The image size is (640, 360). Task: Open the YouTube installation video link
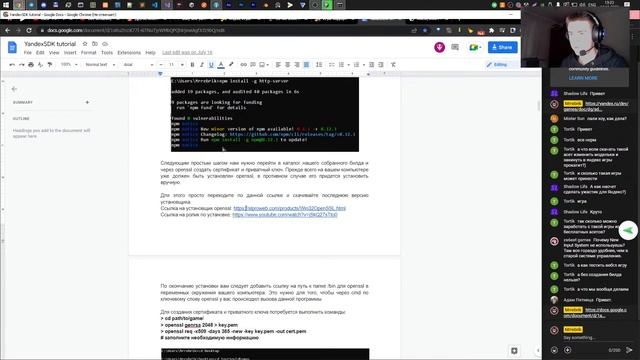(x=285, y=214)
